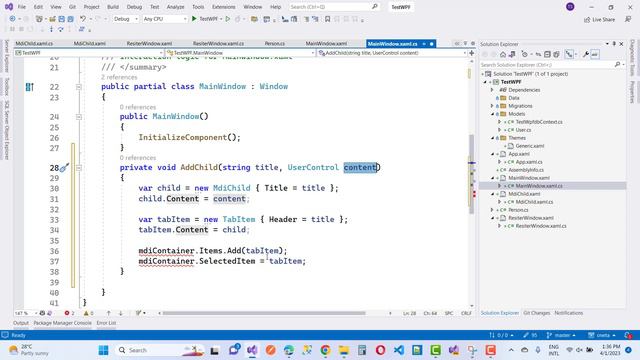The image size is (640, 360).
Task: Open the Extensions menu
Action: pos(224,7)
